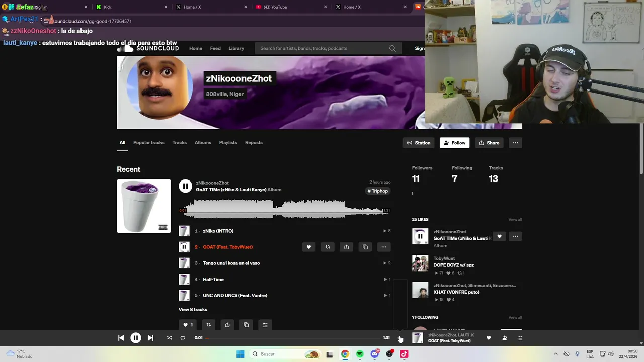
Task: Share the album using button below tracklist
Action: pos(227,325)
